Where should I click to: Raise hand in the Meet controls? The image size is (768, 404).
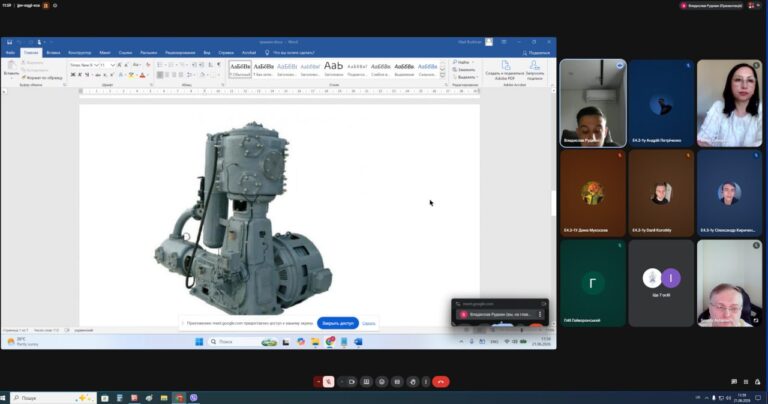pos(412,381)
